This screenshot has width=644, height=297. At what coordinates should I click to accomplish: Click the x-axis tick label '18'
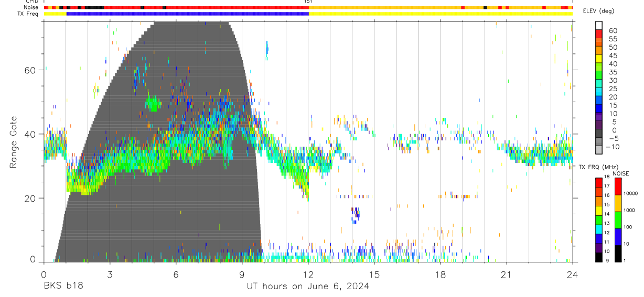click(440, 274)
